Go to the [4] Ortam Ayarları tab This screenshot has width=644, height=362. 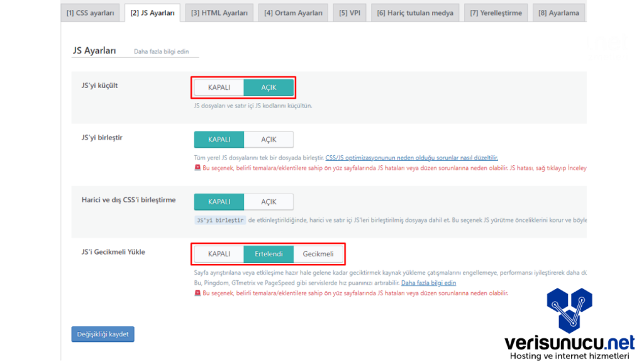[294, 13]
